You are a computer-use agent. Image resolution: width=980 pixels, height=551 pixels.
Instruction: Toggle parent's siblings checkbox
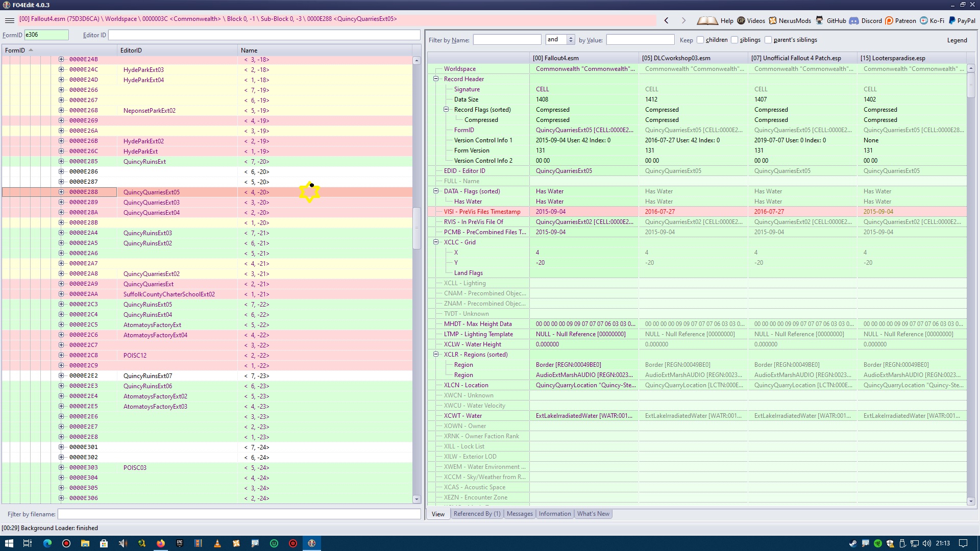pos(768,40)
